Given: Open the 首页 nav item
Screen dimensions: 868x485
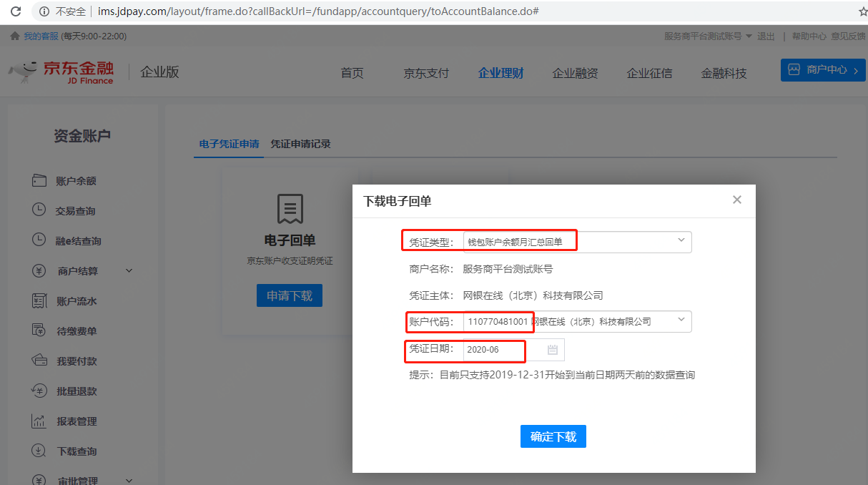Looking at the screenshot, I should (x=352, y=73).
